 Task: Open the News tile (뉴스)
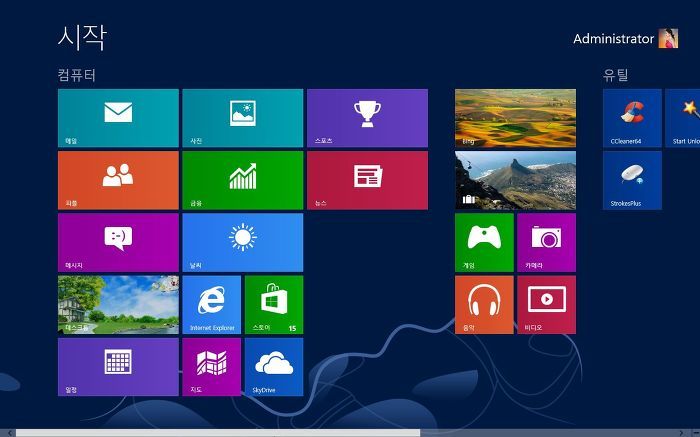click(367, 180)
